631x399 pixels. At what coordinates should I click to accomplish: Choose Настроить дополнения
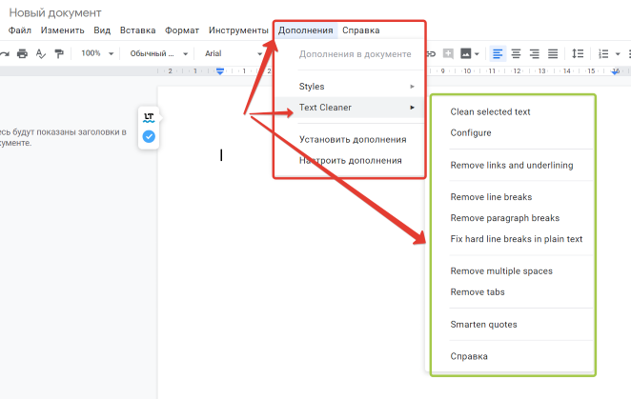(x=349, y=160)
